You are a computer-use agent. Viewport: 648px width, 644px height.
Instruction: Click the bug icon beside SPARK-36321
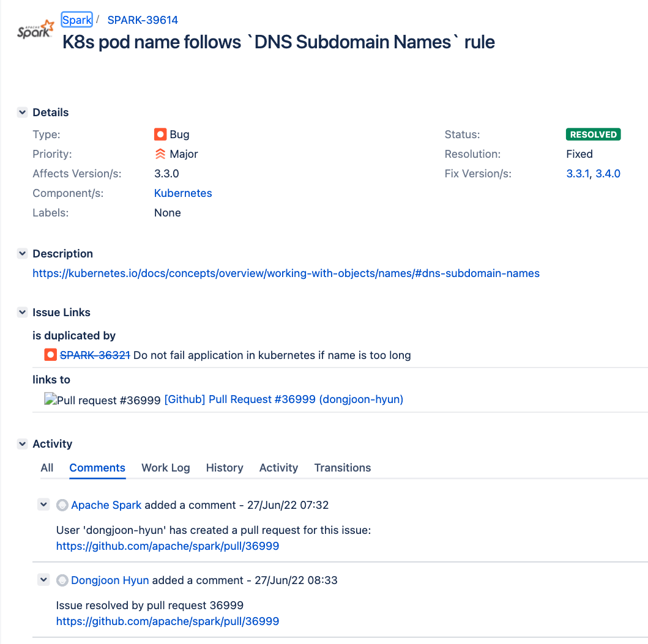pos(50,355)
